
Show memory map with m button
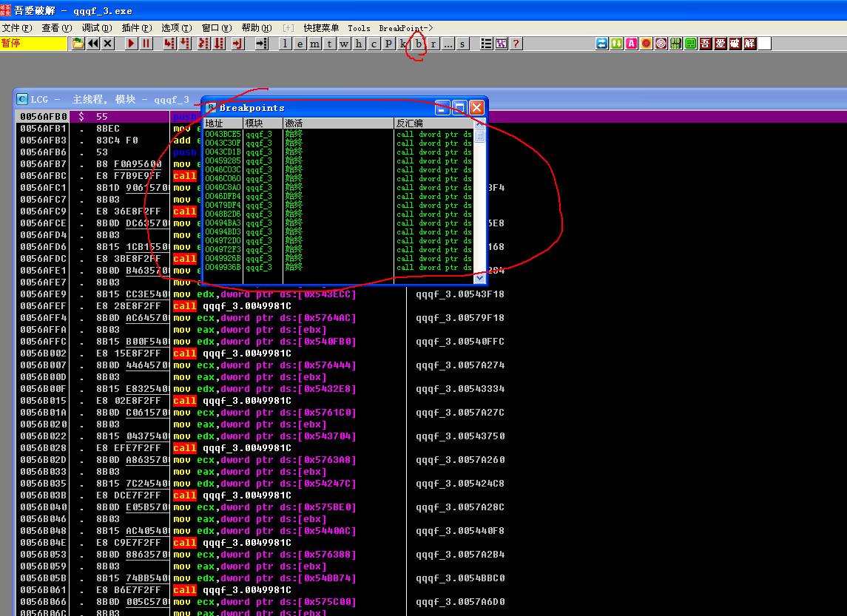coord(315,44)
